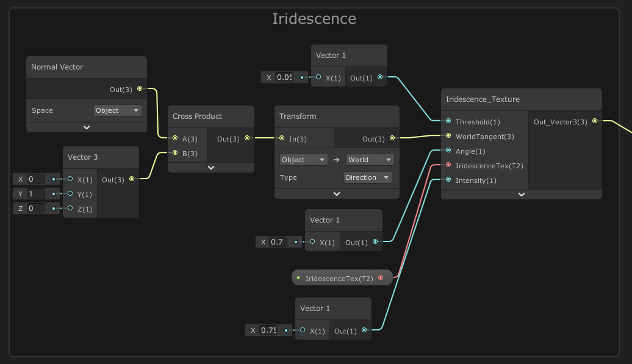
Task: Select the Normal Vector node header
Action: click(87, 67)
